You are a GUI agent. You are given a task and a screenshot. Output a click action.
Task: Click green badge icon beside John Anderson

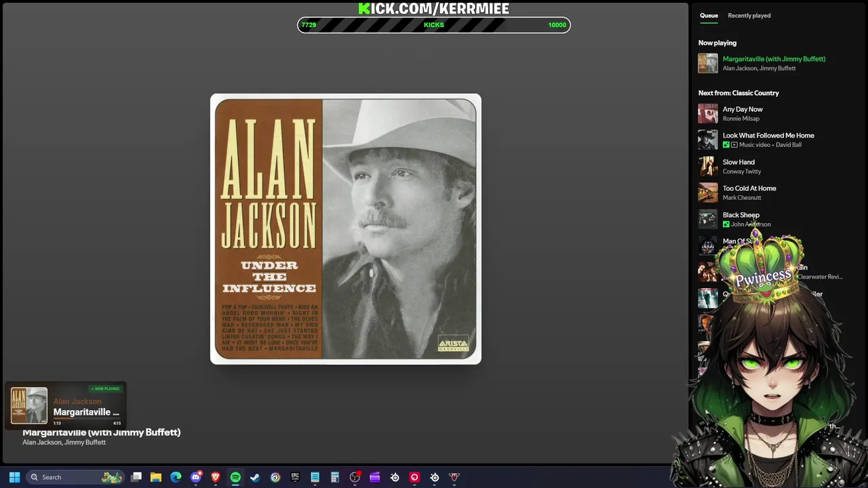(x=726, y=224)
